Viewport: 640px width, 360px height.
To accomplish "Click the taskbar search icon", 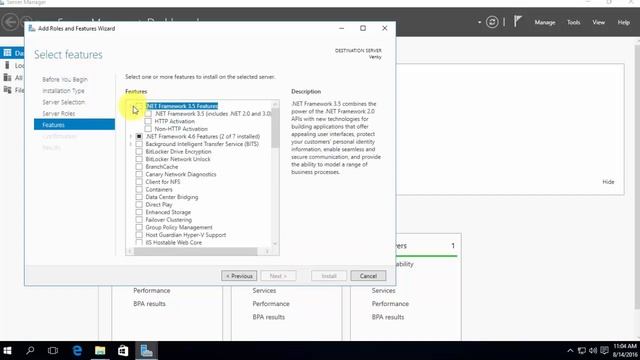I will point(30,351).
